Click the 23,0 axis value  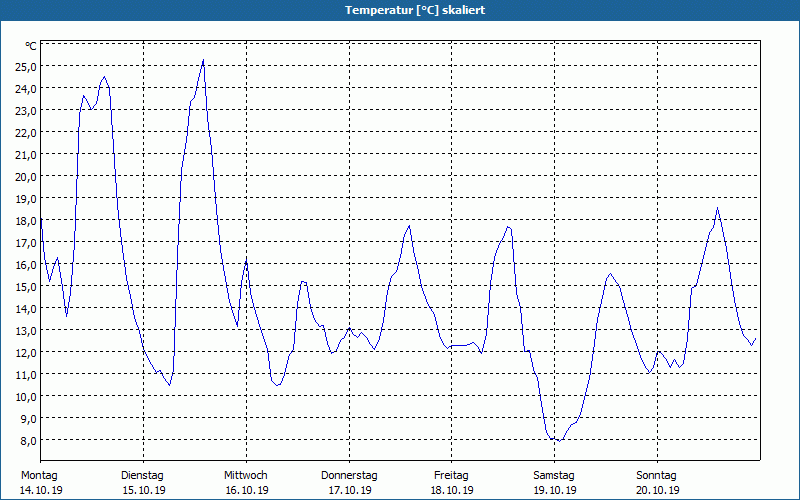[27, 111]
